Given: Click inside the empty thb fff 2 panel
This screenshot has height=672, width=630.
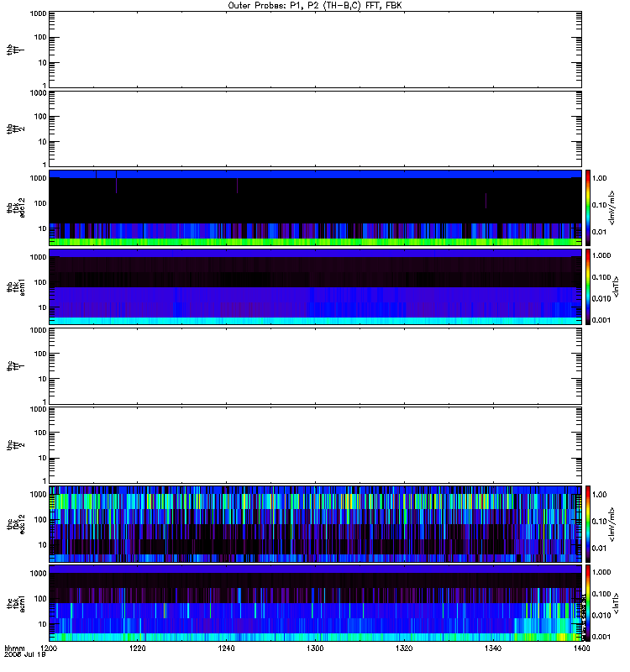Looking at the screenshot, I should (315, 129).
